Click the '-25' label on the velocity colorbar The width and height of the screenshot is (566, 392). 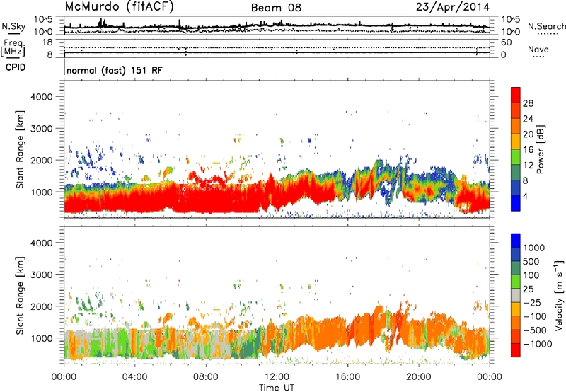click(x=532, y=303)
